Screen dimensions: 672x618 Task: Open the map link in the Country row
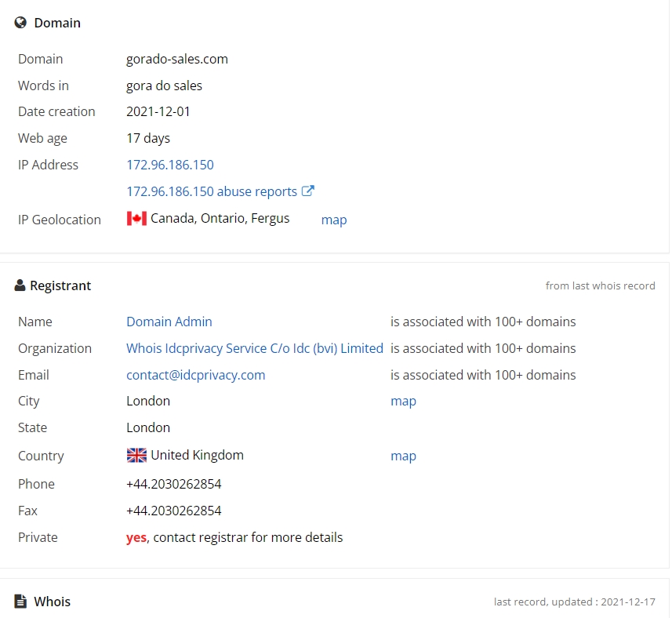[403, 456]
